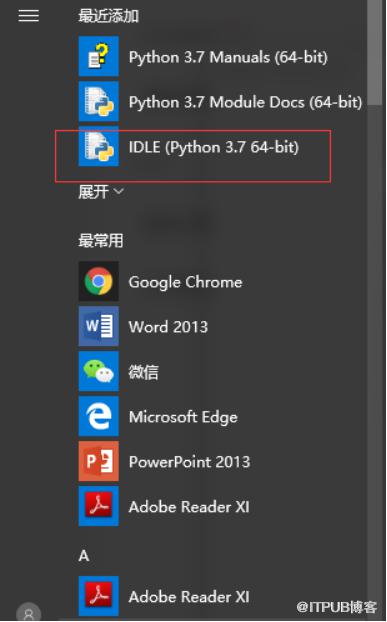The image size is (387, 622).
Task: Open Word 2013 icon
Action: click(98, 326)
